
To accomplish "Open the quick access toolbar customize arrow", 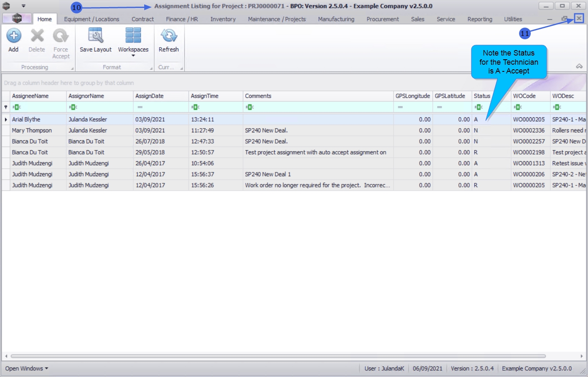I will coord(23,6).
